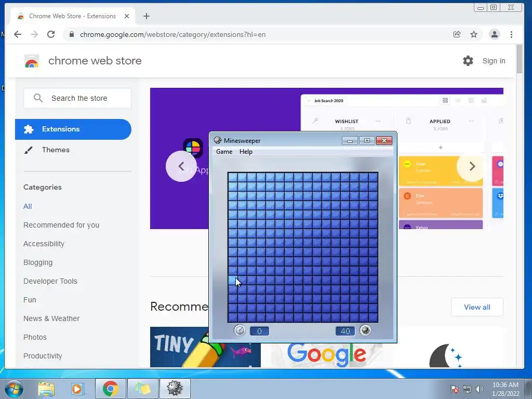The height and width of the screenshot is (399, 532).
Task: Select the Chrome Web Store - Extensions tab
Action: click(72, 16)
